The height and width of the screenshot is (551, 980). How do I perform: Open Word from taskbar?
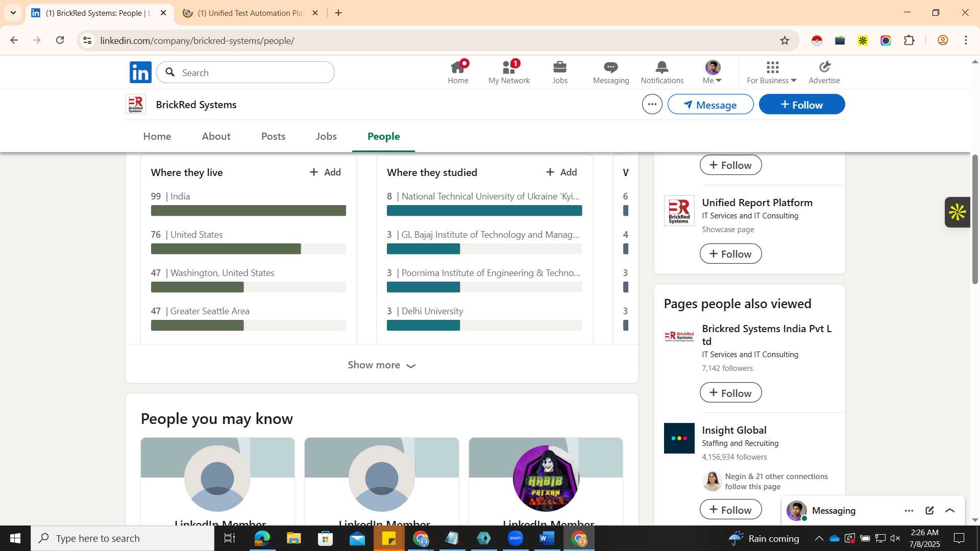click(x=547, y=538)
